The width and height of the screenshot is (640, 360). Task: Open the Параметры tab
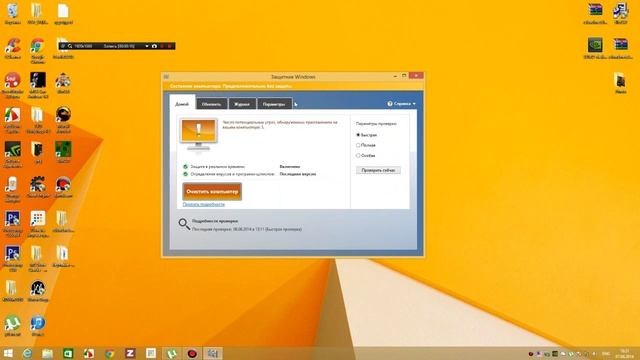coord(274,104)
